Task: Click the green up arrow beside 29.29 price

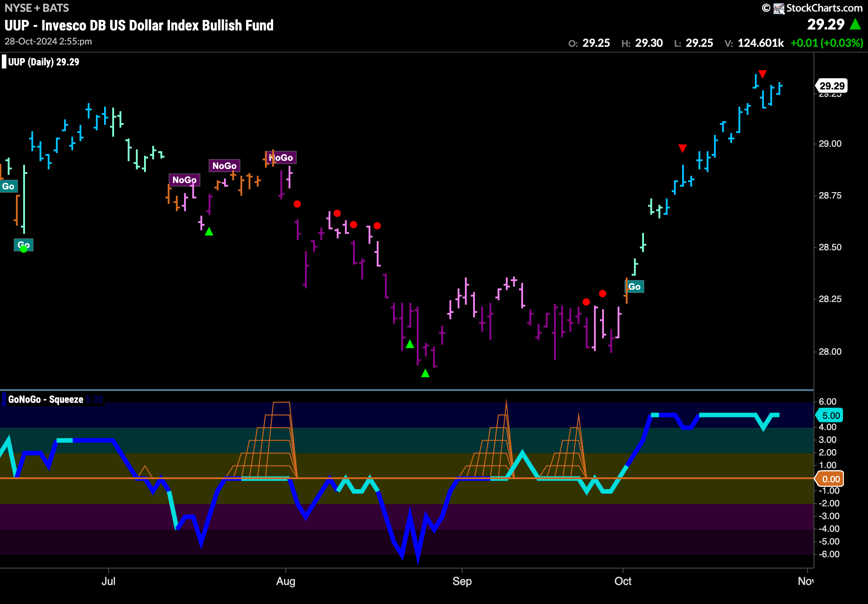Action: coord(855,24)
